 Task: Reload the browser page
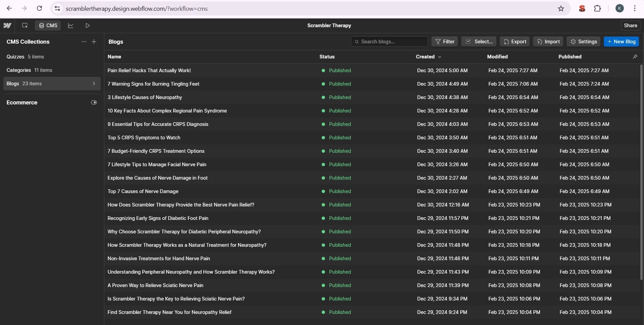tap(39, 8)
